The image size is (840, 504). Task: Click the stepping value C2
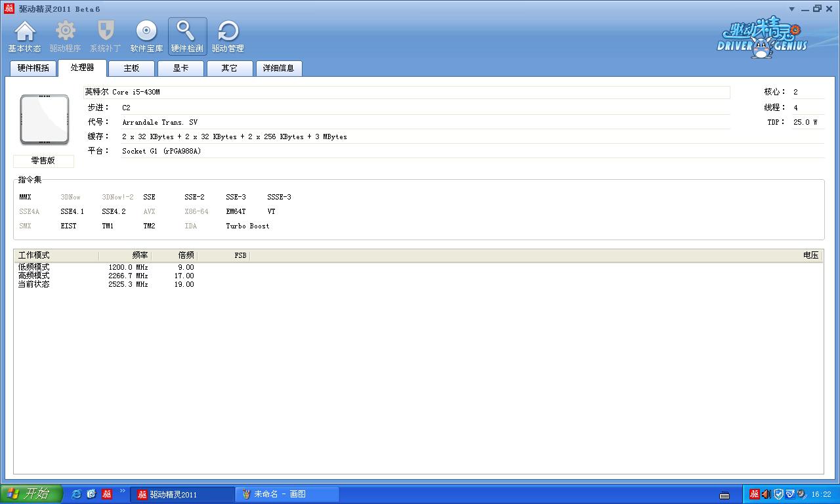point(126,108)
